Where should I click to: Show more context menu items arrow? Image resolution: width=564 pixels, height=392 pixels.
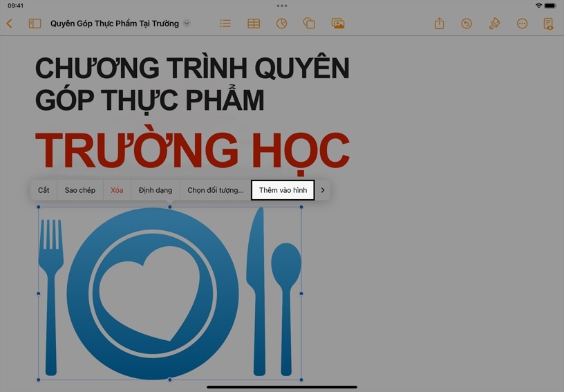(x=323, y=190)
